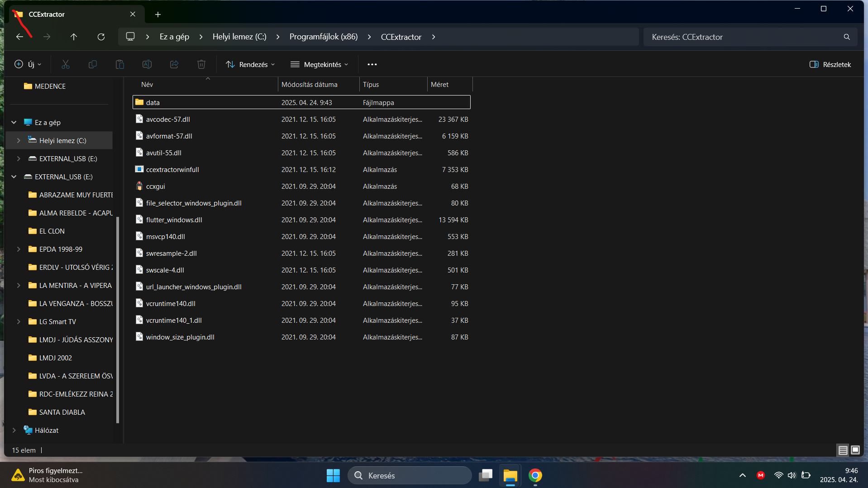The width and height of the screenshot is (868, 488).
Task: Click the Paste clipboard icon
Action: coord(120,64)
